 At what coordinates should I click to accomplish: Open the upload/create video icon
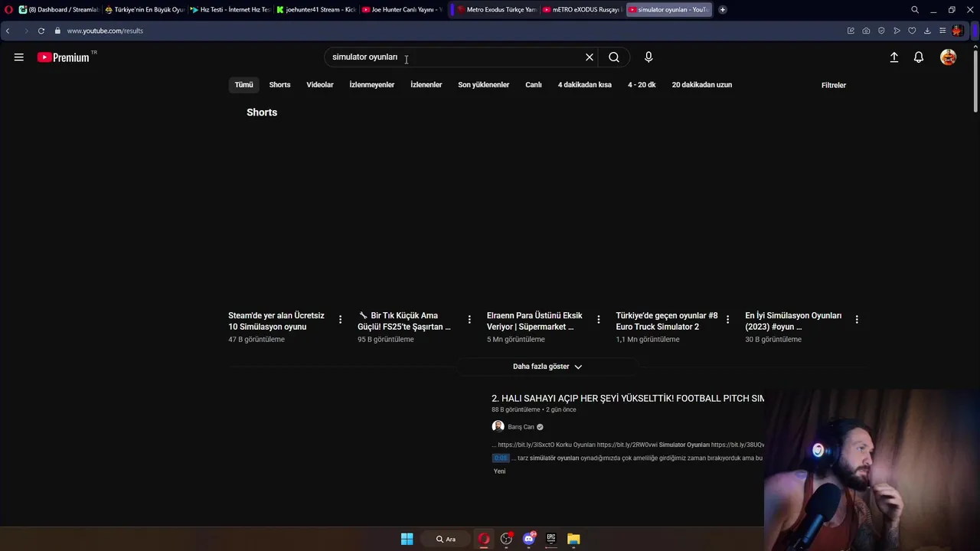pos(893,57)
